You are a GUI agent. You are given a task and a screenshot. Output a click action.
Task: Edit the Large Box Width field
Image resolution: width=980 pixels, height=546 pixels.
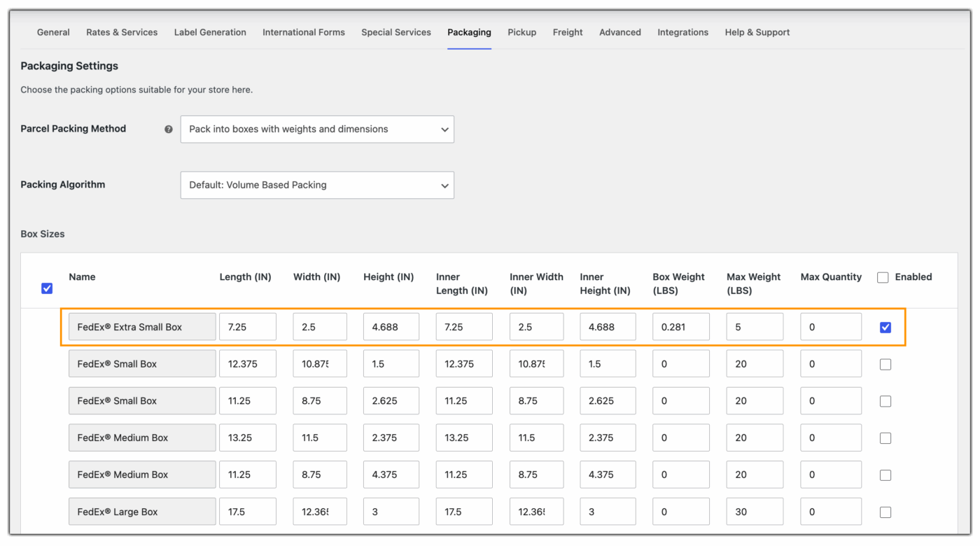320,512
